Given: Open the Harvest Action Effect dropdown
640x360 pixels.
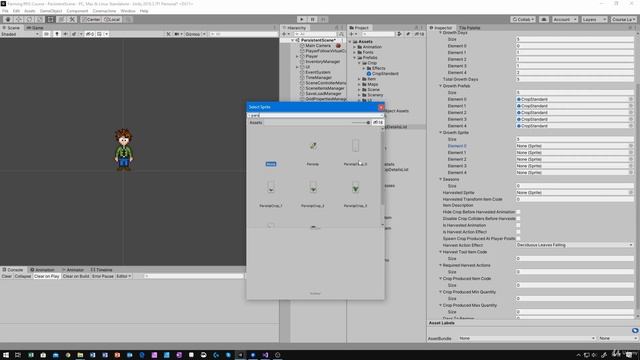Looking at the screenshot, I should coord(574,245).
